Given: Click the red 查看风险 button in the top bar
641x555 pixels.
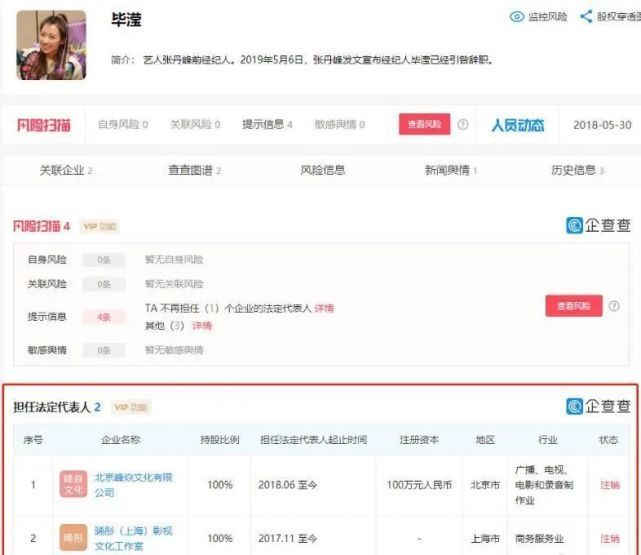Looking at the screenshot, I should pos(424,124).
